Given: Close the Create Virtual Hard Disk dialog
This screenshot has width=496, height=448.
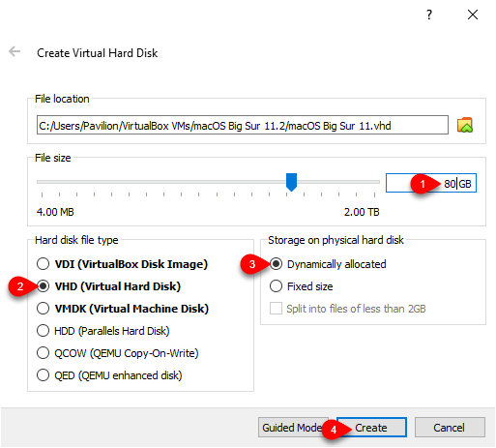Looking at the screenshot, I should (x=473, y=15).
